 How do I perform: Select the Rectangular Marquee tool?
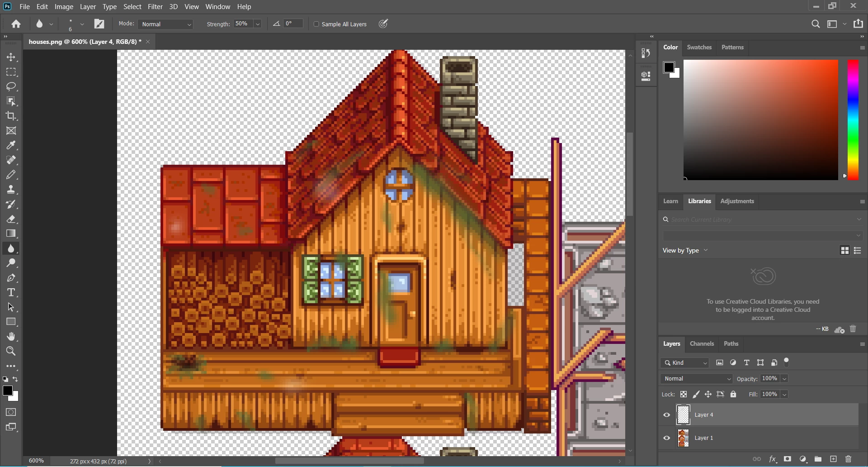click(x=11, y=72)
